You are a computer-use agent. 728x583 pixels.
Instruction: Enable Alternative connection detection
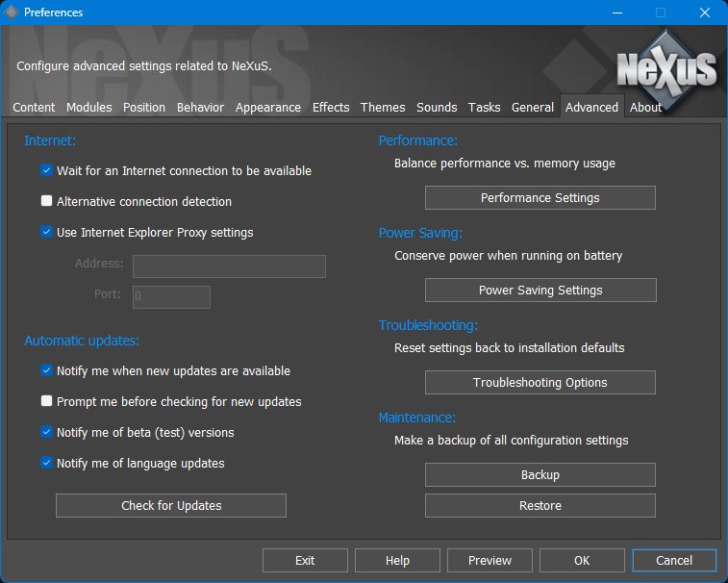click(x=46, y=201)
